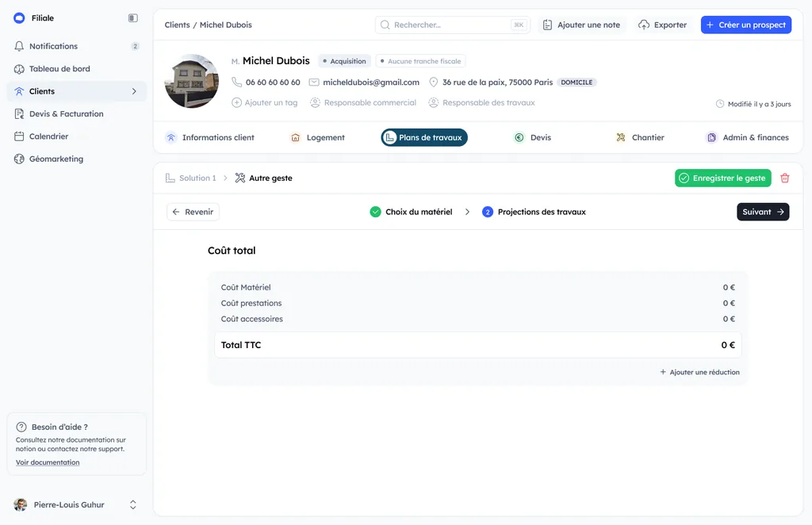Screen dimensions: 812x525
Task: Open the Pierre-Louis Guhur account switcher
Action: click(76, 504)
